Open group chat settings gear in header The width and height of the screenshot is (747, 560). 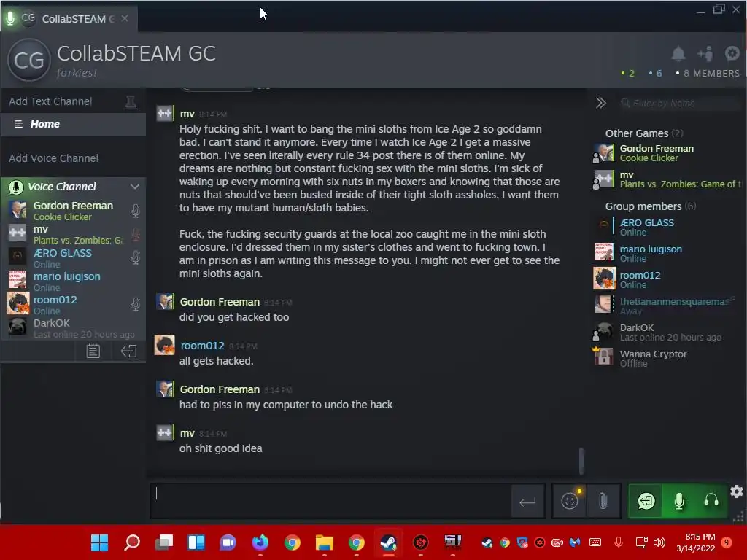tap(732, 53)
